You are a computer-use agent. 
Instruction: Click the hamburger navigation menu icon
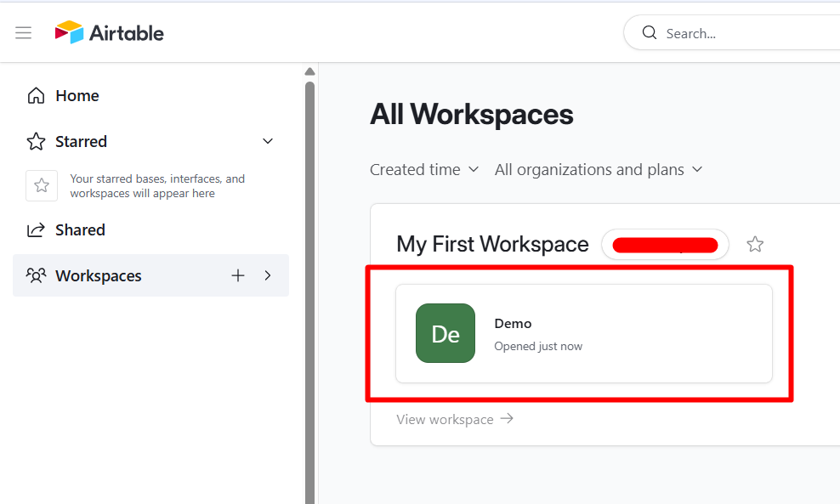(x=23, y=32)
